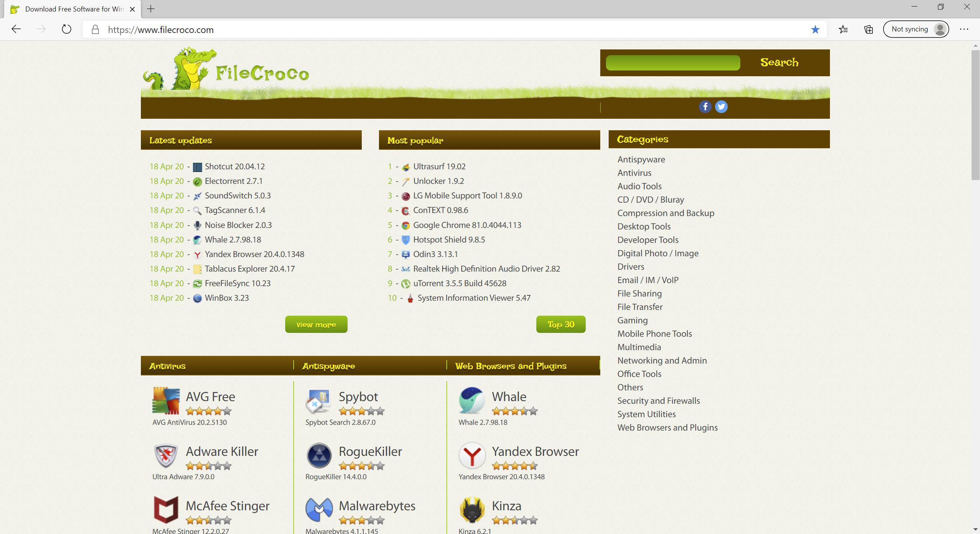Select the Download Free Software browser tab
980x534 pixels.
(x=72, y=9)
